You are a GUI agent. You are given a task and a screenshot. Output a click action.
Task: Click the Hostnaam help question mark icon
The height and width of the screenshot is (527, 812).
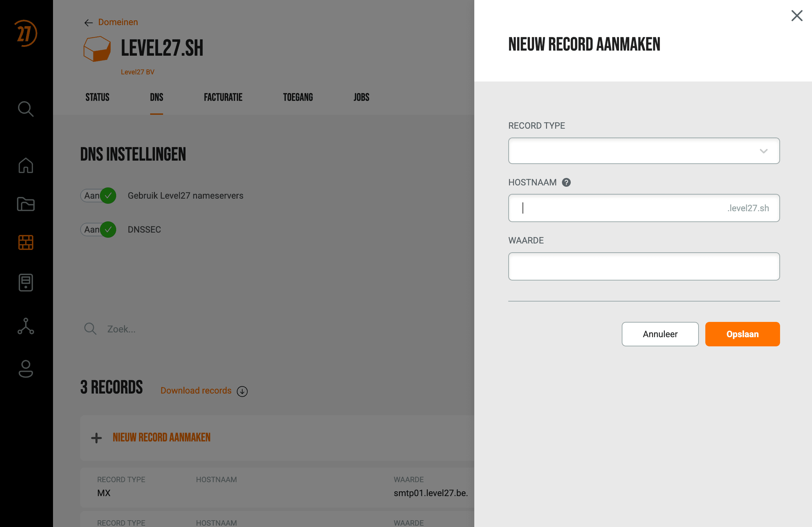point(566,182)
